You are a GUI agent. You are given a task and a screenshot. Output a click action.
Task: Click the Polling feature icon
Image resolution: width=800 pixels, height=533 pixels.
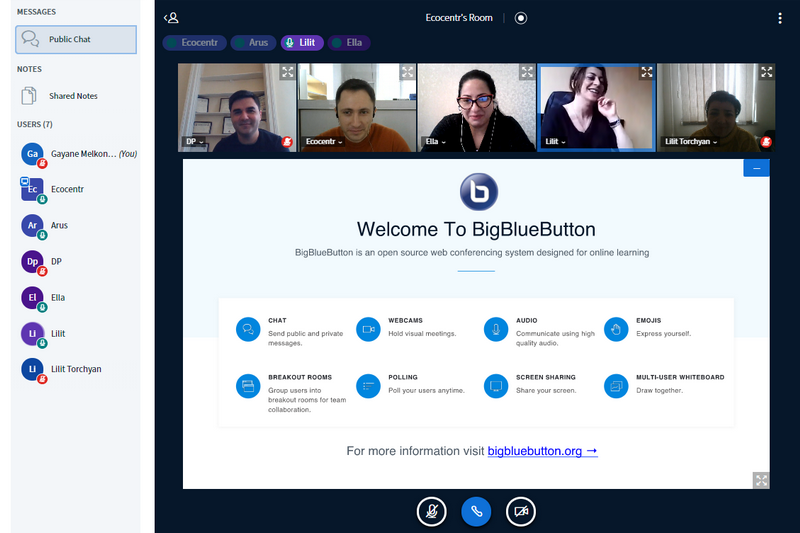pos(368,386)
